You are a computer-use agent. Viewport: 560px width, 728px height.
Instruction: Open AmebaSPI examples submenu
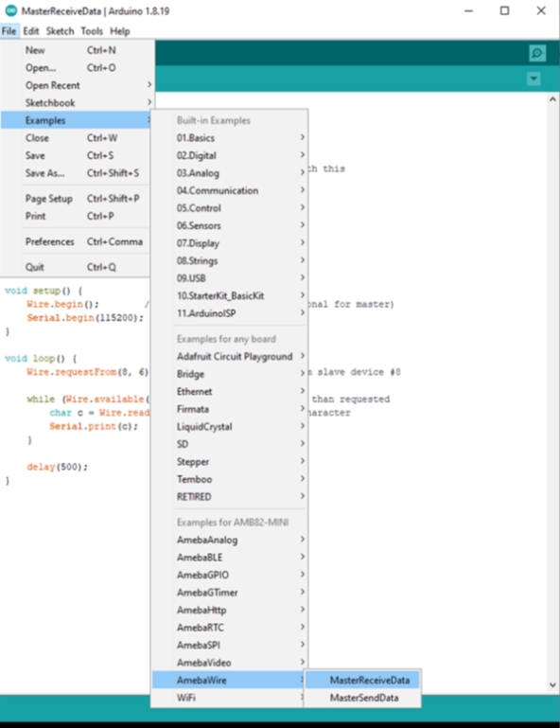coord(230,646)
